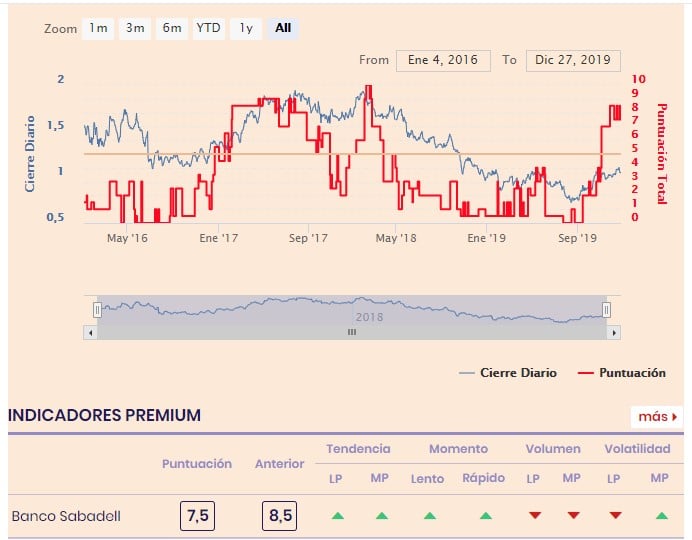This screenshot has height=540, width=692.
Task: Click the Cierre Diario axis title
Action: 30,154
